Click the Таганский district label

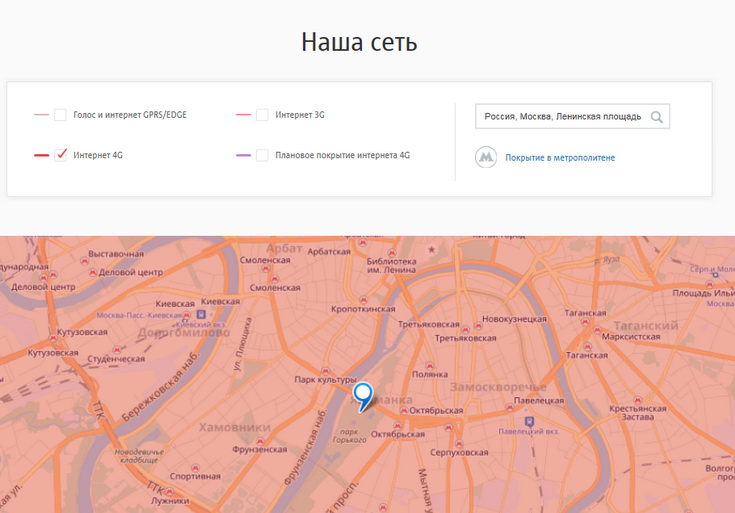[x=646, y=325]
